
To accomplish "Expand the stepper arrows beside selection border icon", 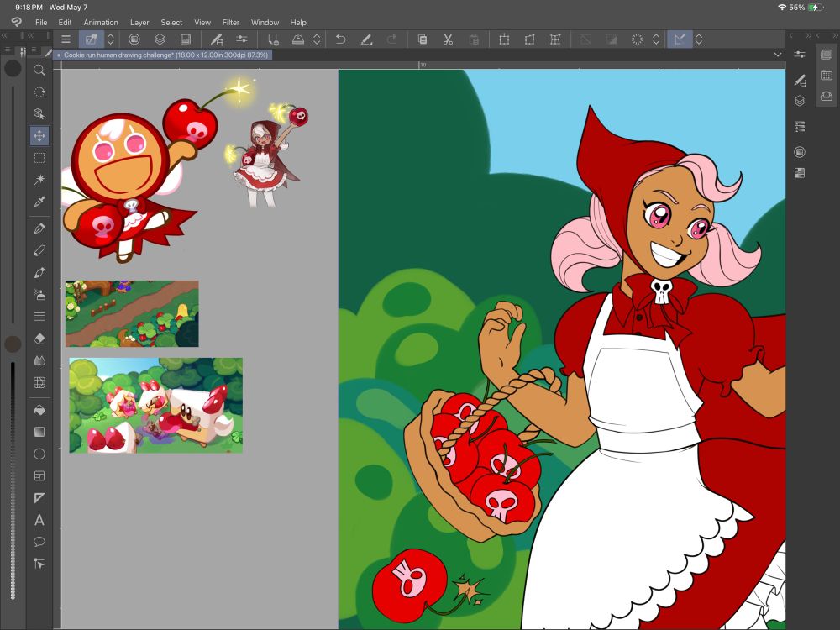I will pos(656,39).
